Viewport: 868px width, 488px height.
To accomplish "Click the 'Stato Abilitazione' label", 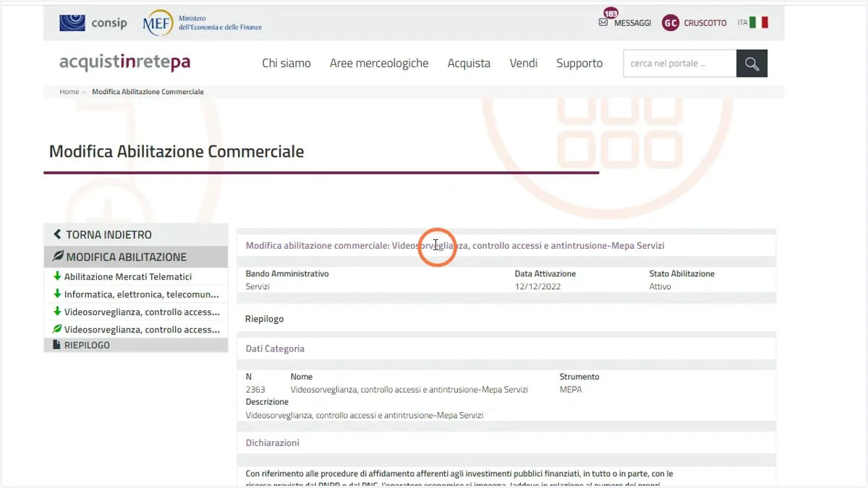I will pyautogui.click(x=682, y=274).
